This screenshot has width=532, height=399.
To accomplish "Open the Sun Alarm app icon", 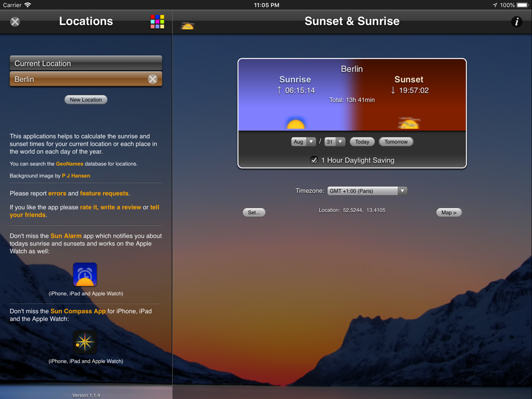I will pos(85,275).
